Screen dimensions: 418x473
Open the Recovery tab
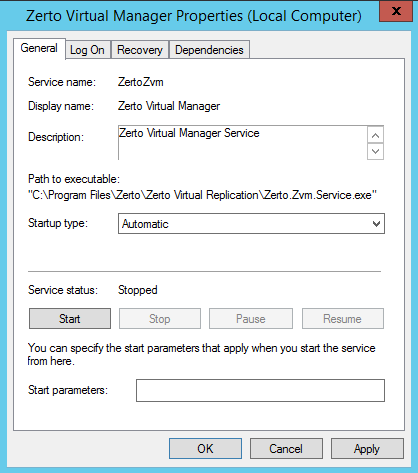pos(140,50)
